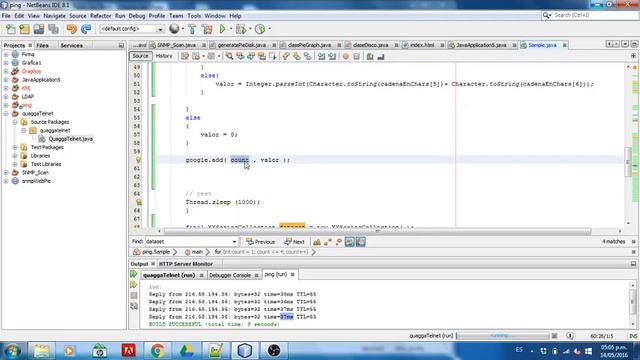Toggle Wrap Around in Find bar

point(360,242)
